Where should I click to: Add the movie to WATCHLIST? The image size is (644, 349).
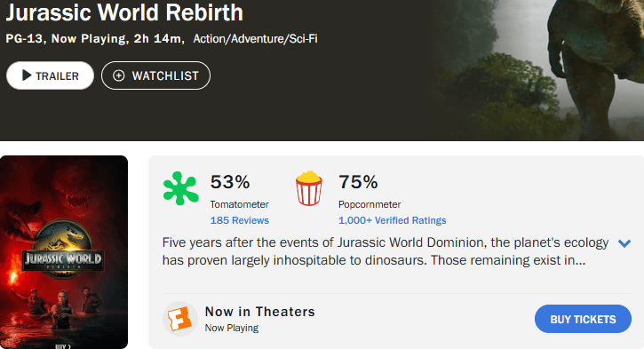155,75
